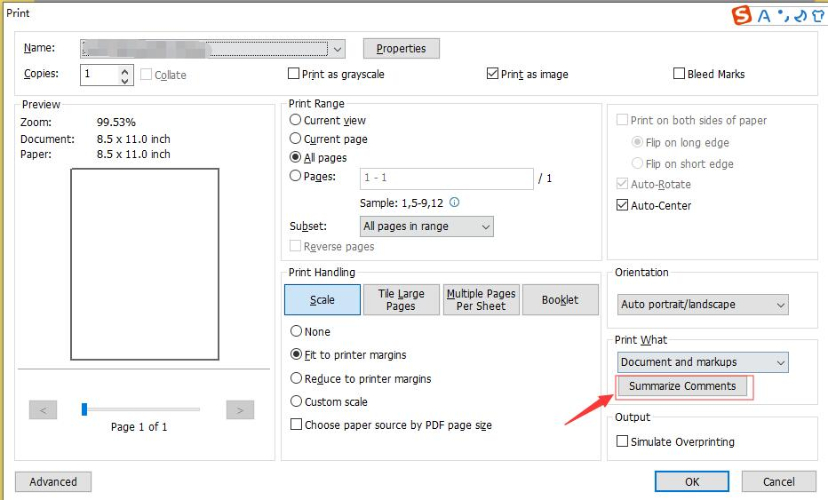Click the page preview thumbnail

coord(145,264)
